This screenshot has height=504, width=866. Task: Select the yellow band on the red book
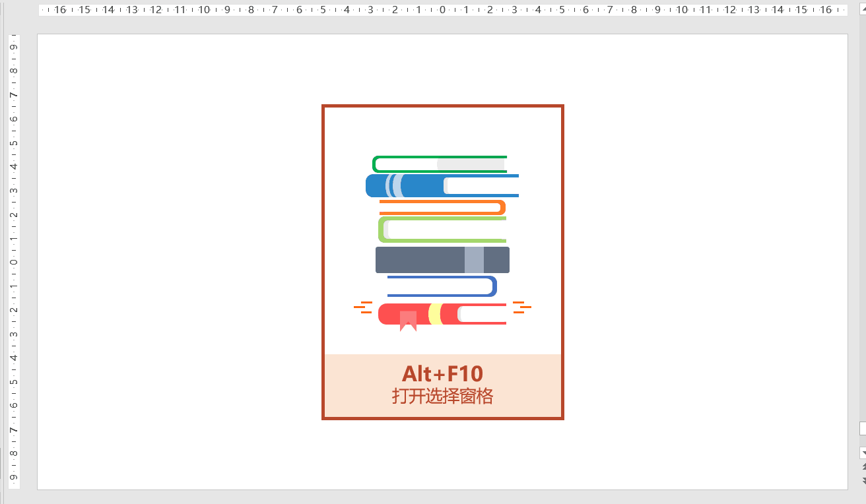click(x=434, y=314)
